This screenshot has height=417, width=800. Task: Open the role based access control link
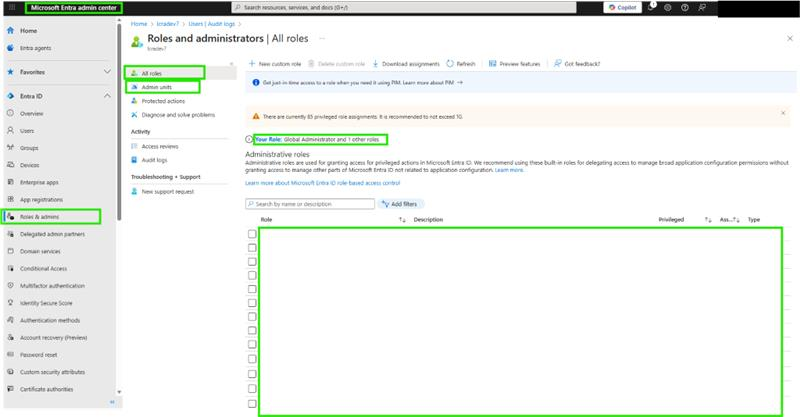point(322,183)
